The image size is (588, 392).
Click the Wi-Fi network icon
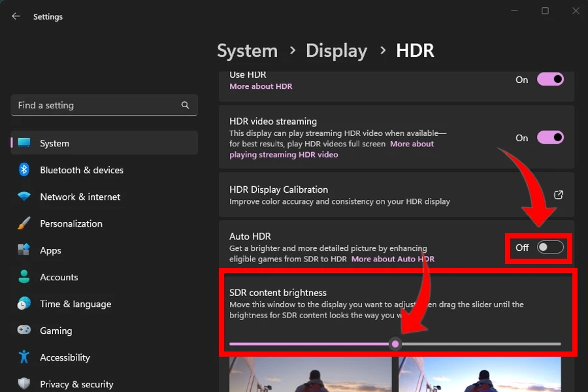click(24, 196)
